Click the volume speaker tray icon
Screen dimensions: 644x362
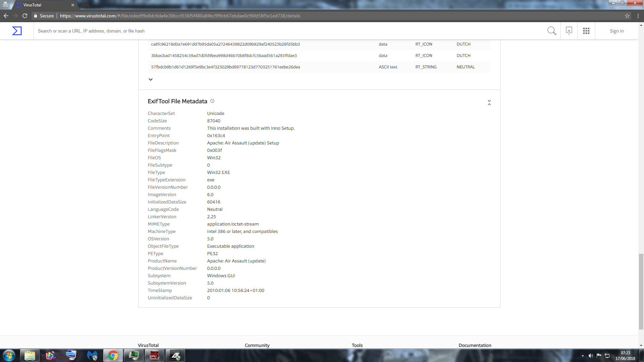[x=591, y=356]
